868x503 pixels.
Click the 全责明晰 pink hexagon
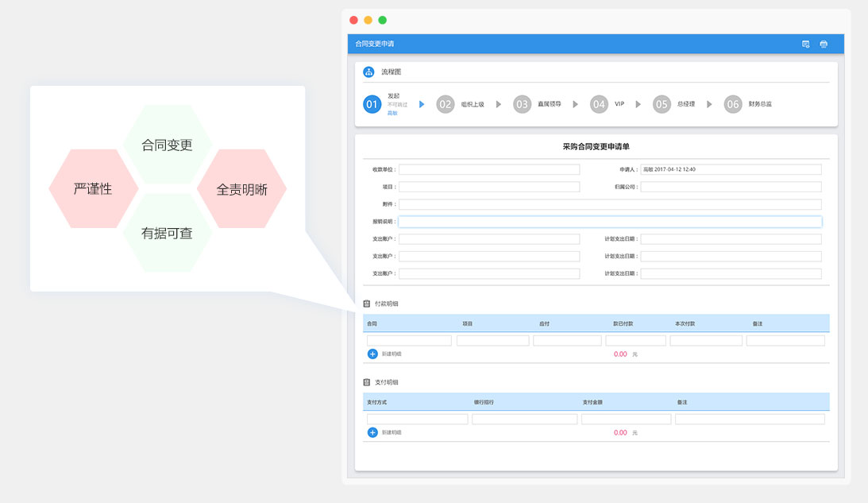241,189
